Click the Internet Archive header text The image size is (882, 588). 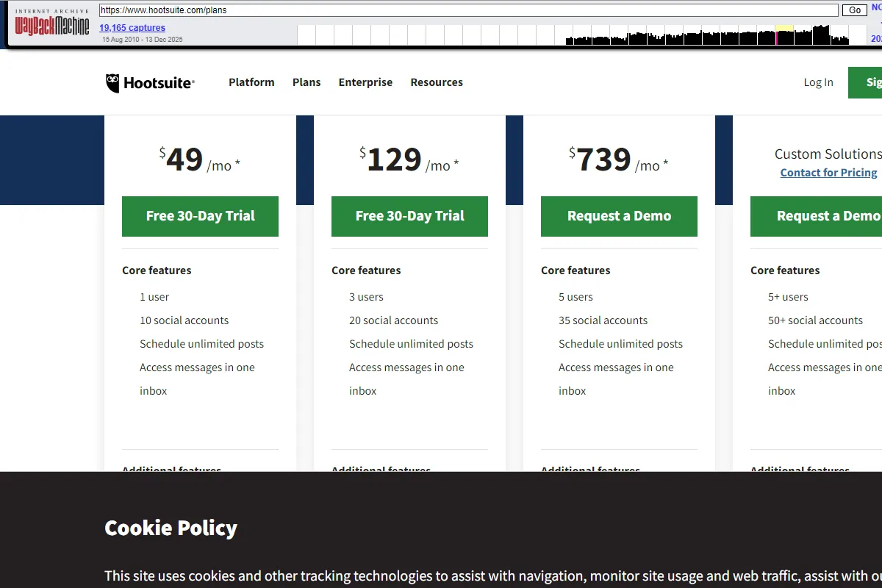tap(51, 10)
